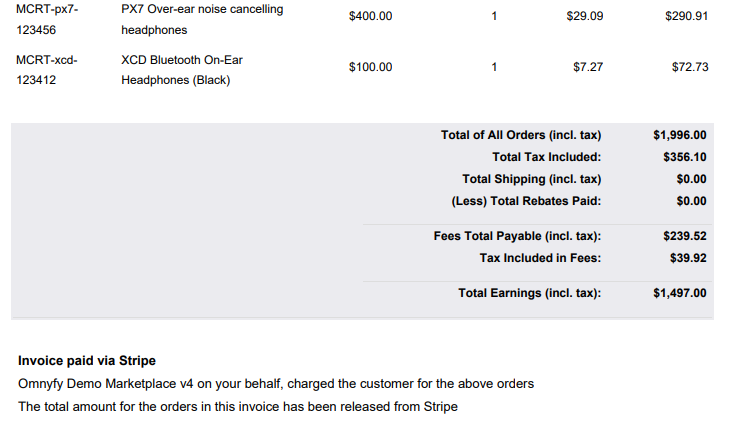
Task: Click the $7.27 fee amount
Action: click(588, 67)
